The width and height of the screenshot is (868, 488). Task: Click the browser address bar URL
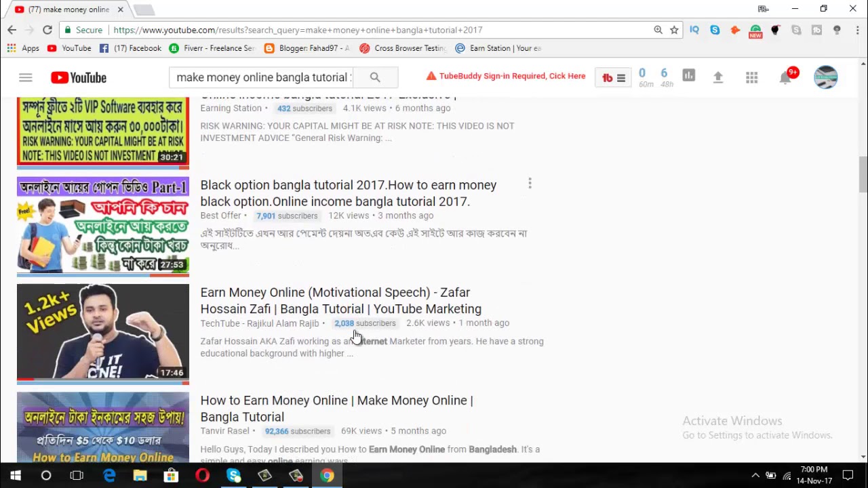click(x=298, y=30)
